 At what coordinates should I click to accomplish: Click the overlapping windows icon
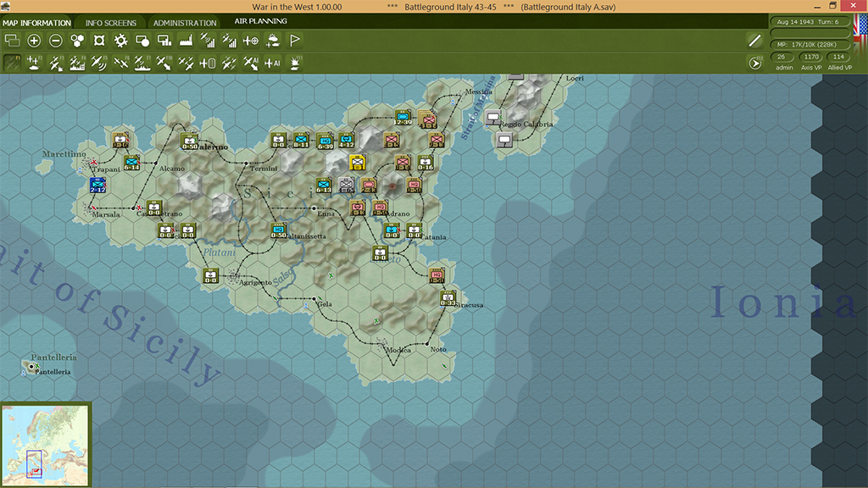(x=12, y=41)
